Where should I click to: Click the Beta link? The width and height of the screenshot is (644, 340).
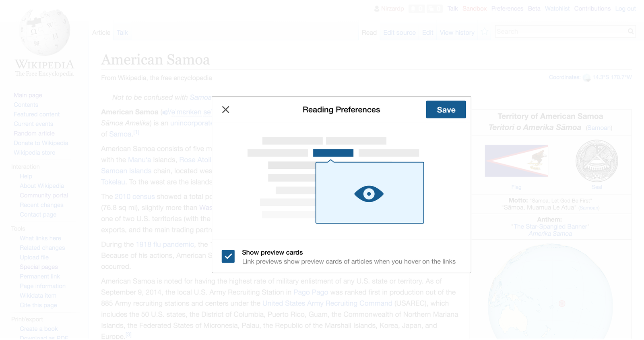coord(534,8)
